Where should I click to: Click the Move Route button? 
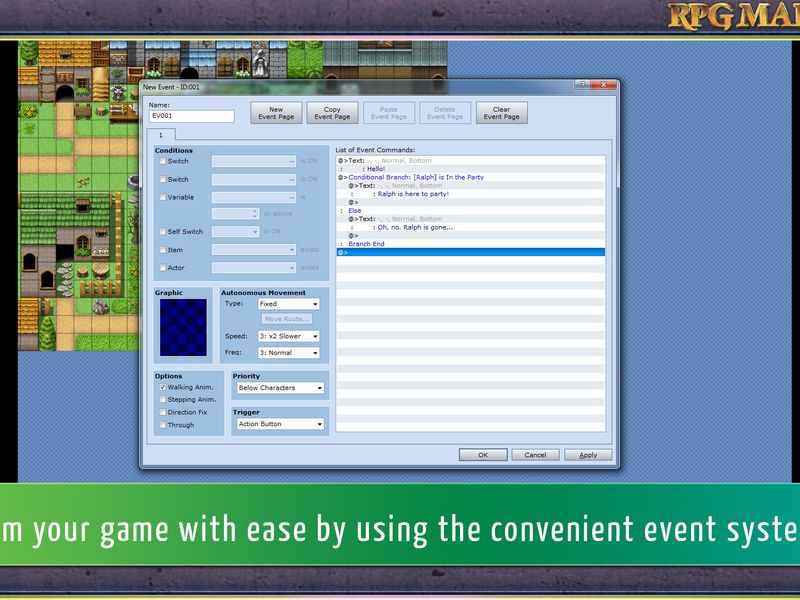[287, 319]
